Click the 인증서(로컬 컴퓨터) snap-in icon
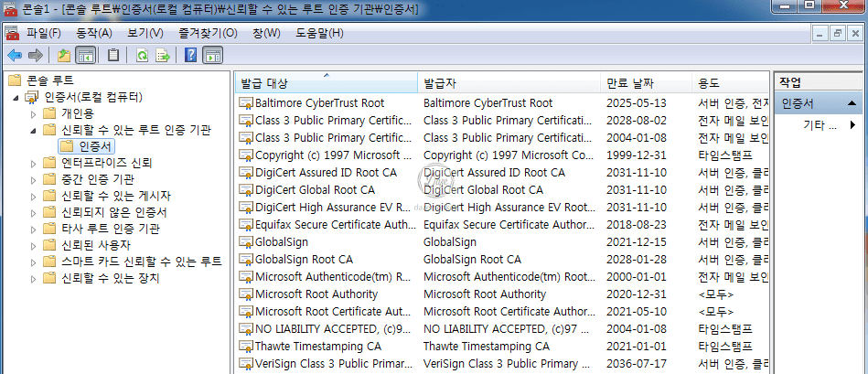The height and width of the screenshot is (374, 868). 32,98
